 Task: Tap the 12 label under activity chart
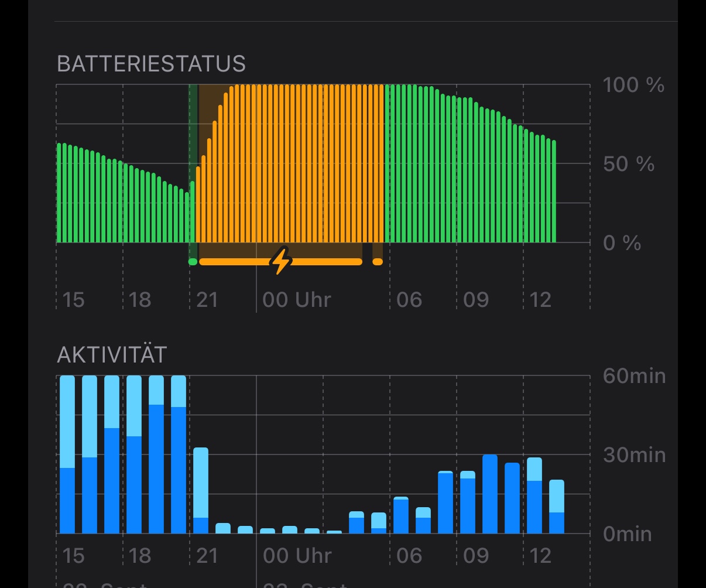click(x=540, y=555)
